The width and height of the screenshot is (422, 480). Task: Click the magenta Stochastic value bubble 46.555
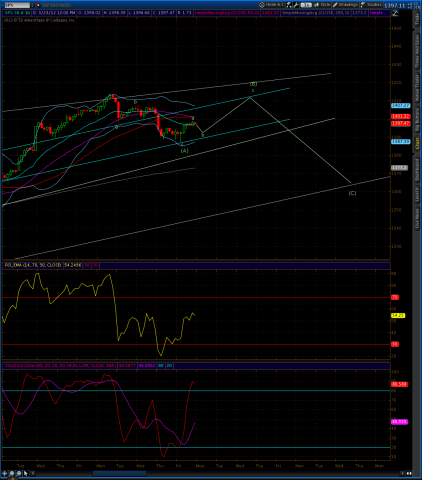399,422
